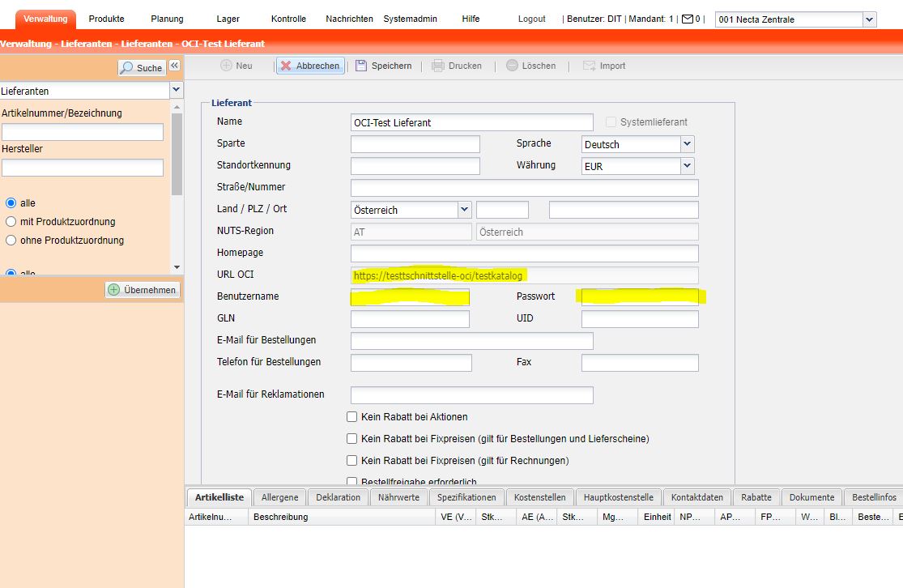Switch to the Allergene tab
The image size is (903, 588).
[x=279, y=497]
